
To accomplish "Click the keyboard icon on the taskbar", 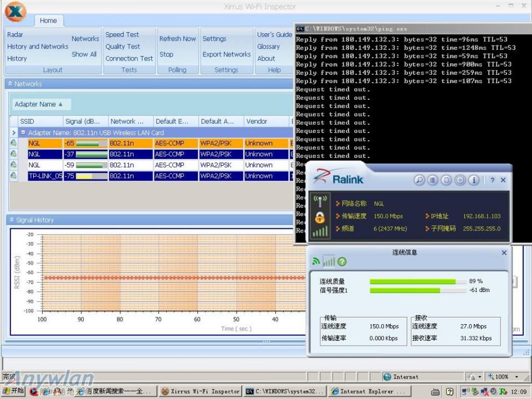I will click(436, 392).
